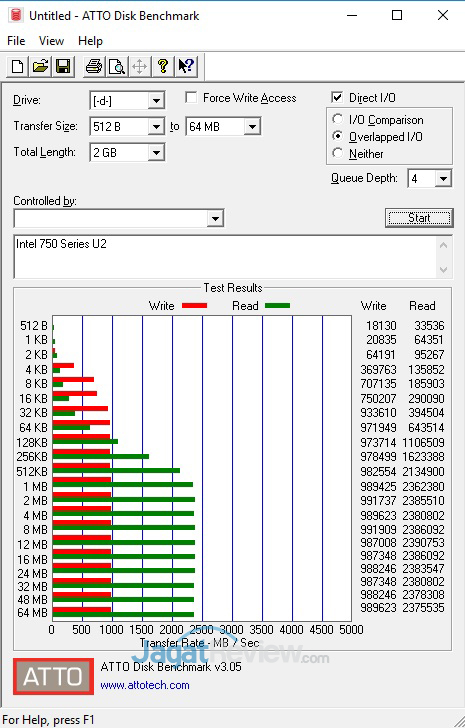The image size is (465, 728).
Task: Open the View menu
Action: tap(51, 41)
